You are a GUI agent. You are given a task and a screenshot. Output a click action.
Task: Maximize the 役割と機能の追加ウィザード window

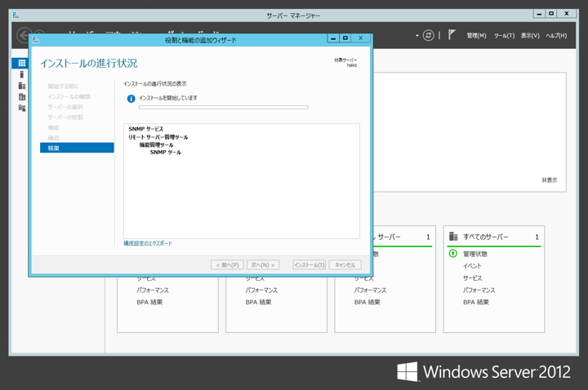tap(345, 38)
